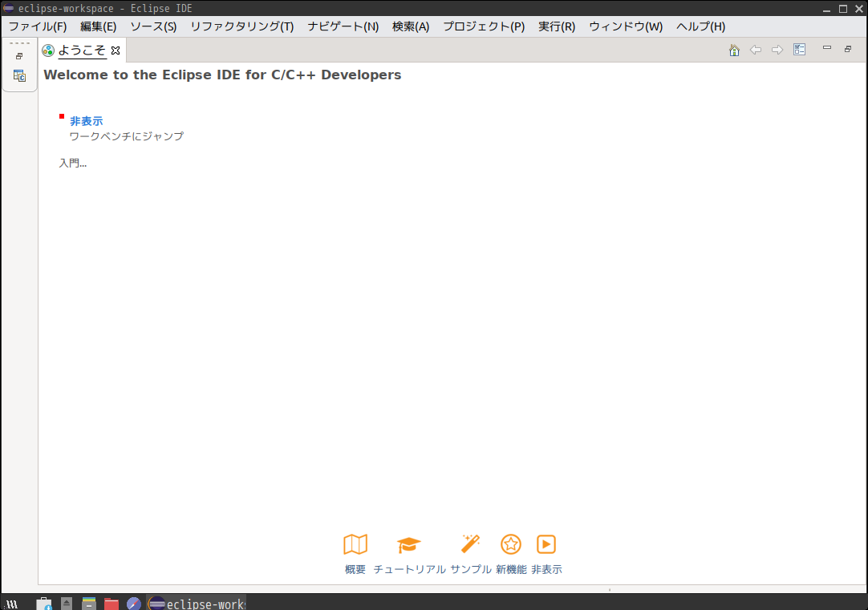Viewport: 868px width, 610px height.
Task: Restore the Welcome view panel size
Action: (x=848, y=49)
